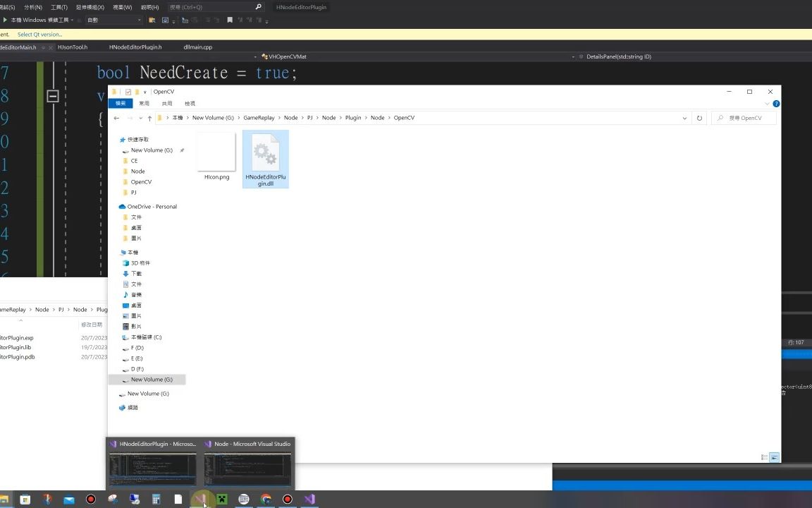Select Plugin in the address breadcrumb
This screenshot has height=508, width=812.
point(353,118)
